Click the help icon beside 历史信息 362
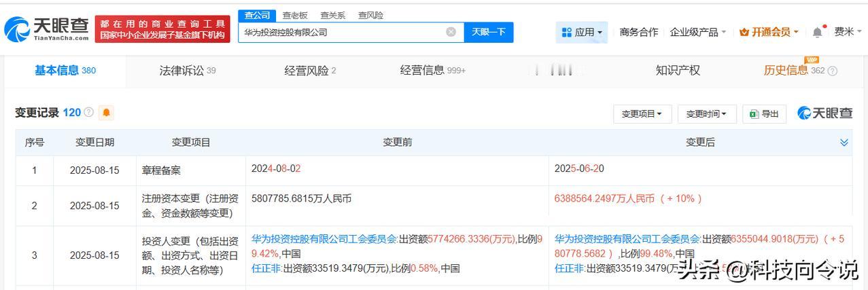Screen dimensions: 868x290 tap(833, 71)
